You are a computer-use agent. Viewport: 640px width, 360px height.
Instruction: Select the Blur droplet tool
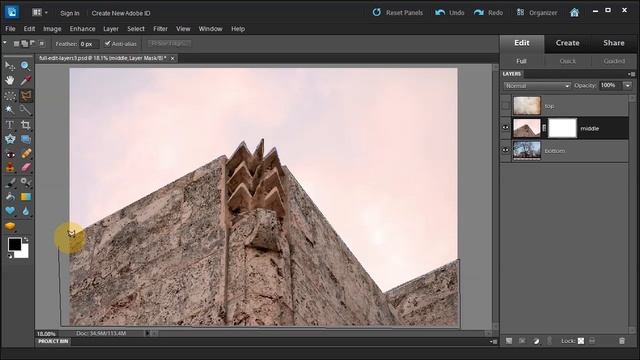tap(25, 211)
